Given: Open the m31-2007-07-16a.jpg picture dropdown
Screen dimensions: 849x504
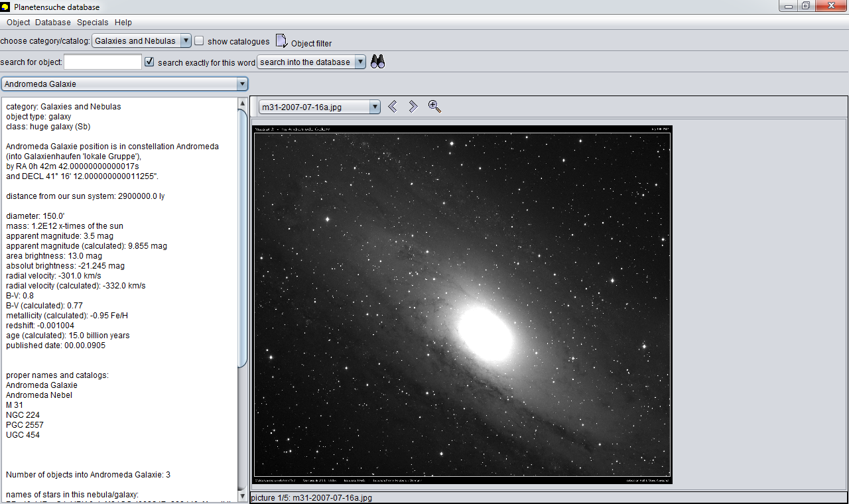Looking at the screenshot, I should pyautogui.click(x=320, y=107).
